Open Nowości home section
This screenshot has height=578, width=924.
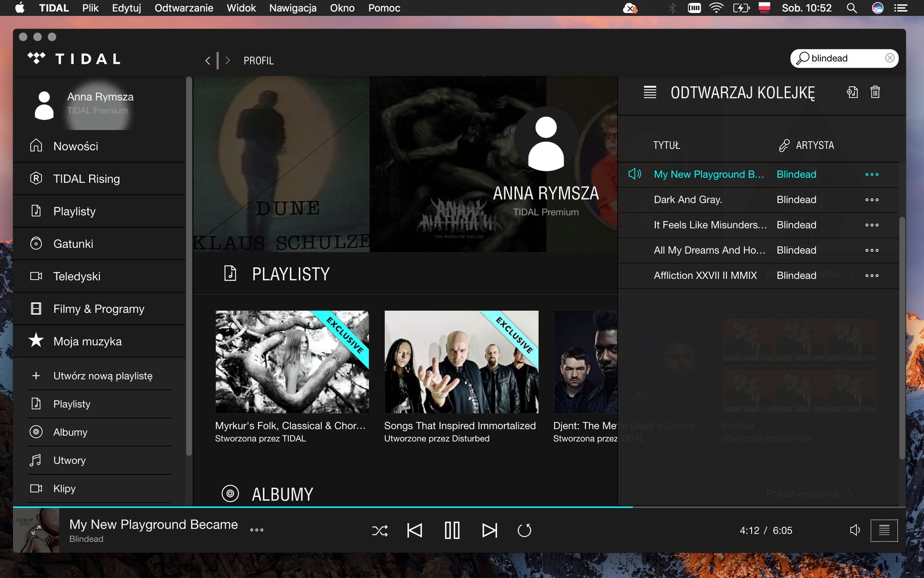pos(99,146)
